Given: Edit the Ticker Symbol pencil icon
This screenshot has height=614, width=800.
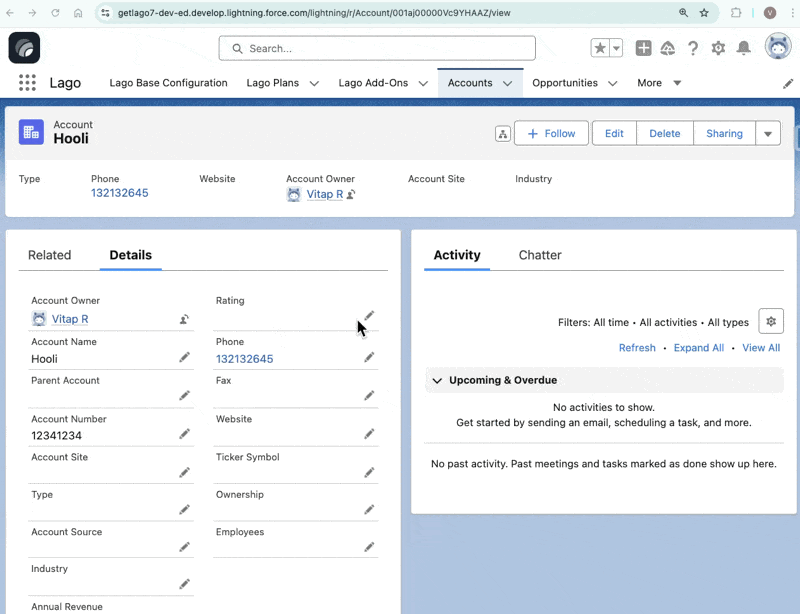Looking at the screenshot, I should coord(369,473).
